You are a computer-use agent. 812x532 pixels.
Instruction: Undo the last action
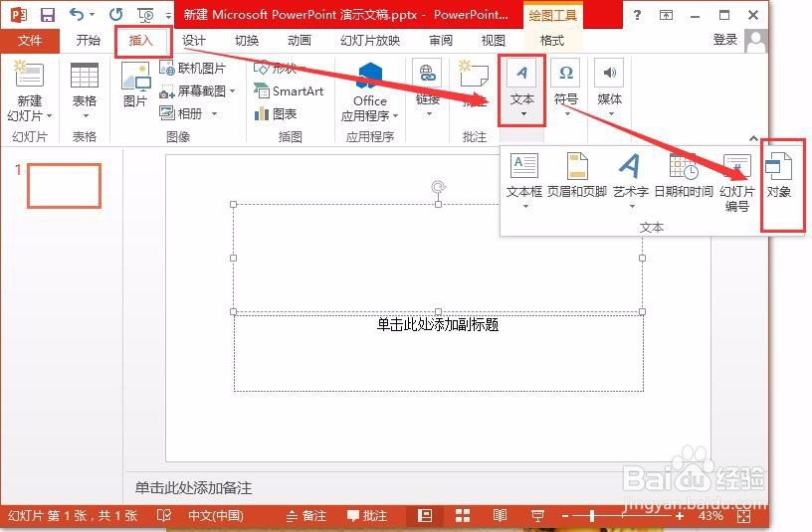[77, 15]
